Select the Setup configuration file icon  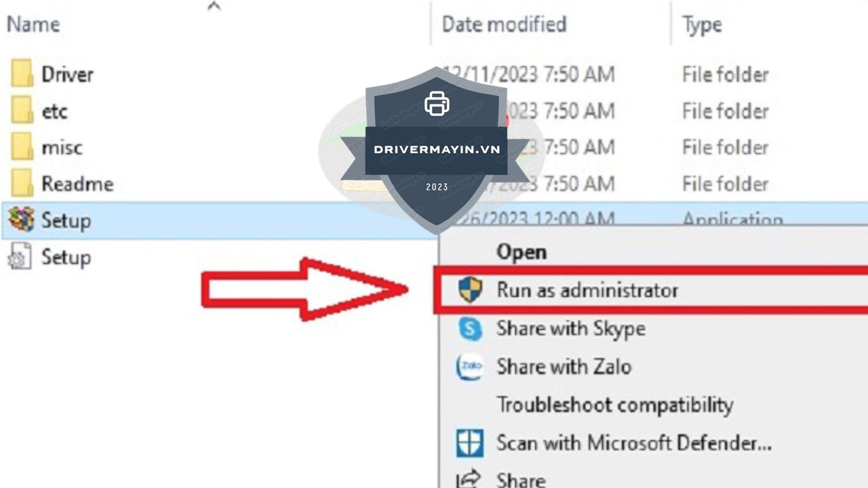20,257
